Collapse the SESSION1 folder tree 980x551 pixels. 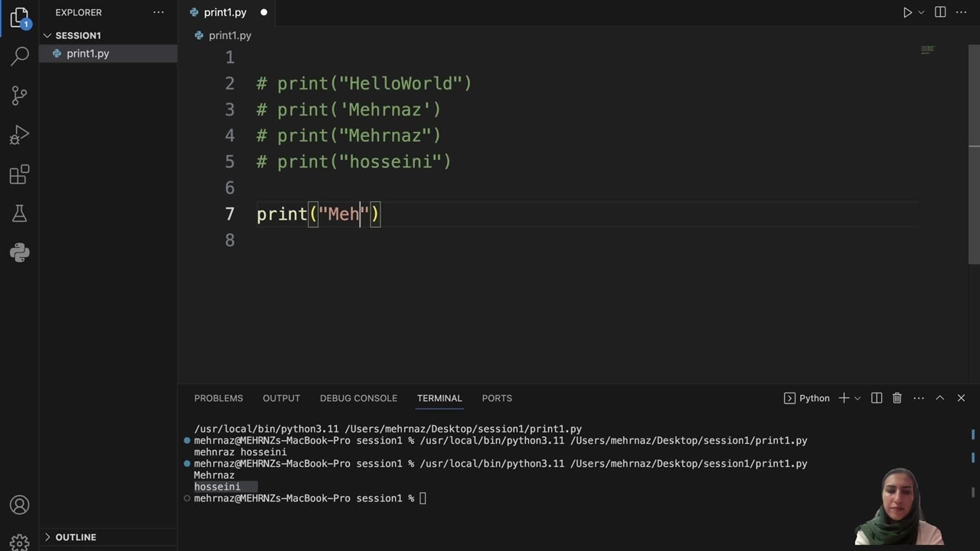(x=47, y=35)
